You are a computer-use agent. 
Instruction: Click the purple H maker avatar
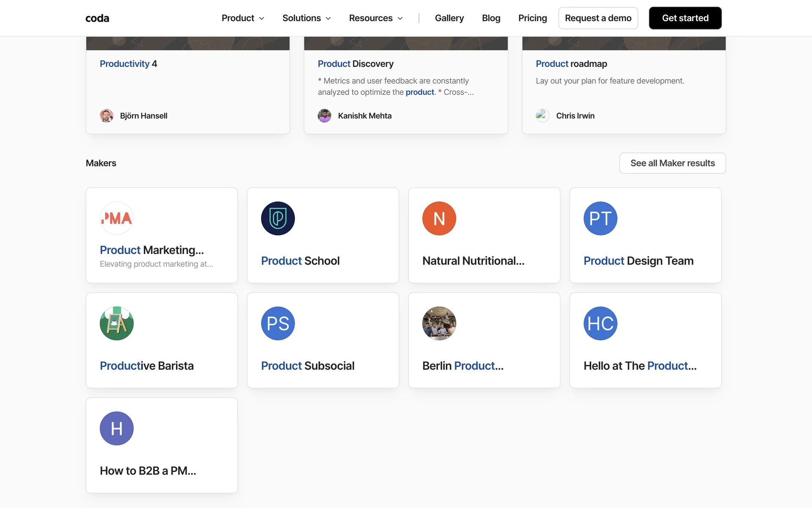click(117, 428)
